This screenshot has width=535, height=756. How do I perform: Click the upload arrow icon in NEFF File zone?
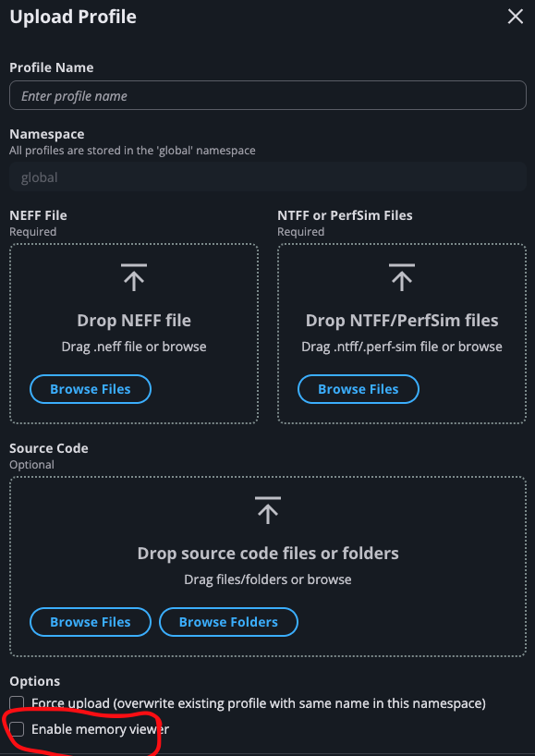tap(134, 277)
